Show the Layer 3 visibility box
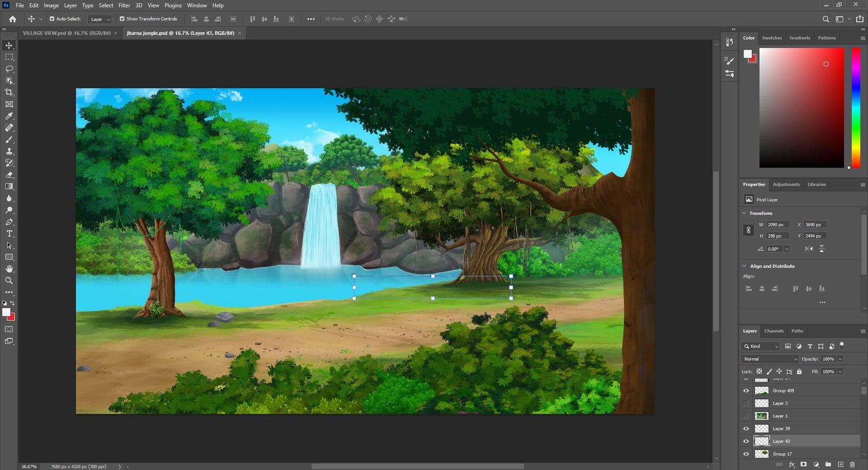 pyautogui.click(x=746, y=403)
